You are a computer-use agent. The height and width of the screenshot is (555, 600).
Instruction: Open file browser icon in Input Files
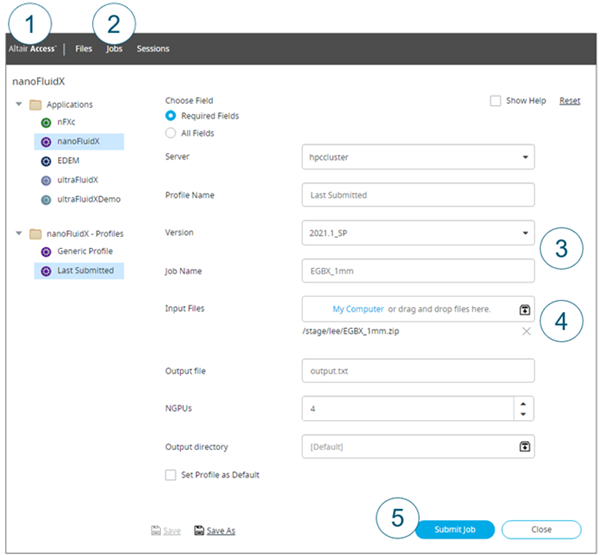[525, 309]
